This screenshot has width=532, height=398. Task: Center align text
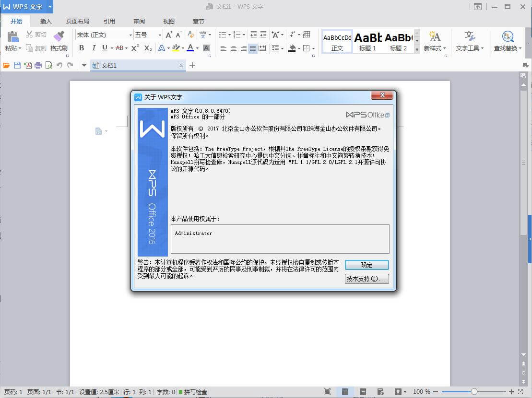234,48
